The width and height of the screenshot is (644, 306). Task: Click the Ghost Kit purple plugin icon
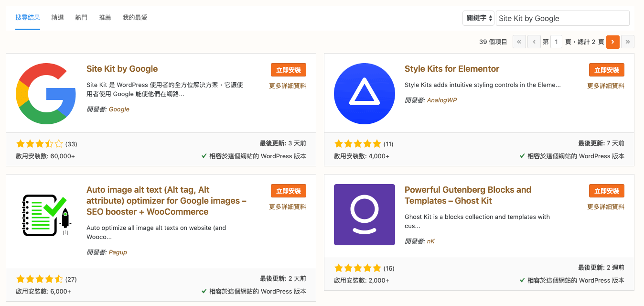tap(365, 215)
